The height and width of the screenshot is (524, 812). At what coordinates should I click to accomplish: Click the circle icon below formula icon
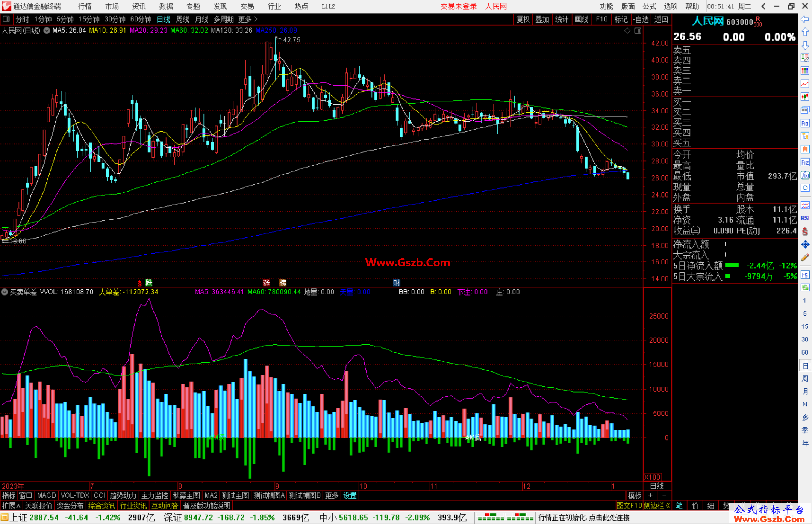[805, 188]
